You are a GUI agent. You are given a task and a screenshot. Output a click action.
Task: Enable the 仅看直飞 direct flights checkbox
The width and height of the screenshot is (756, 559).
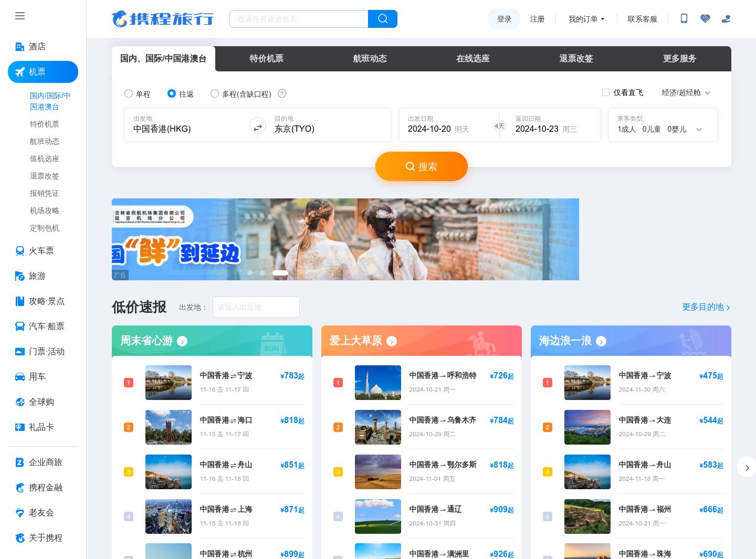606,92
